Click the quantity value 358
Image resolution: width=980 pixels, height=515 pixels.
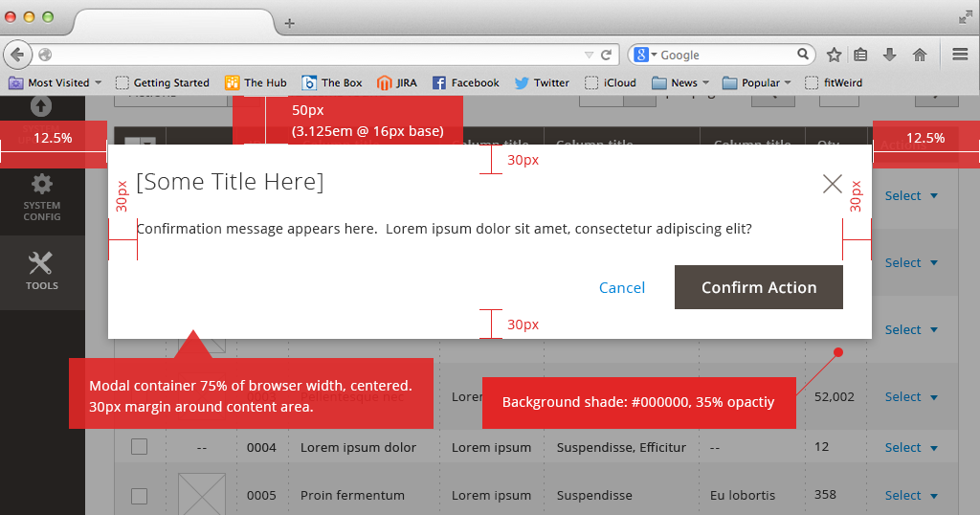coord(825,494)
